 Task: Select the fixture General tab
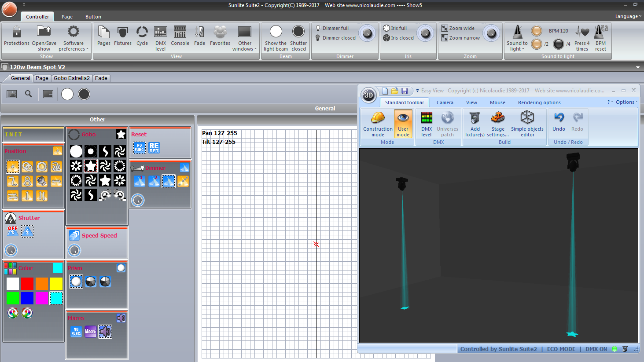click(20, 78)
